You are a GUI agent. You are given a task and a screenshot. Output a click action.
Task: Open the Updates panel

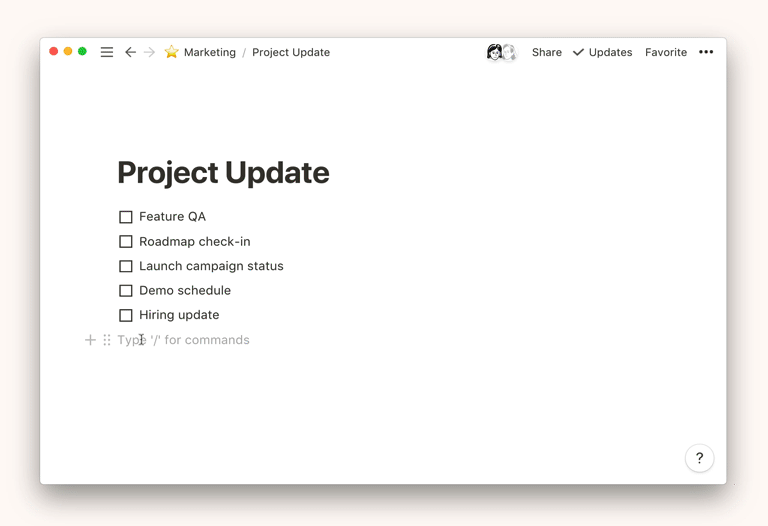click(602, 52)
